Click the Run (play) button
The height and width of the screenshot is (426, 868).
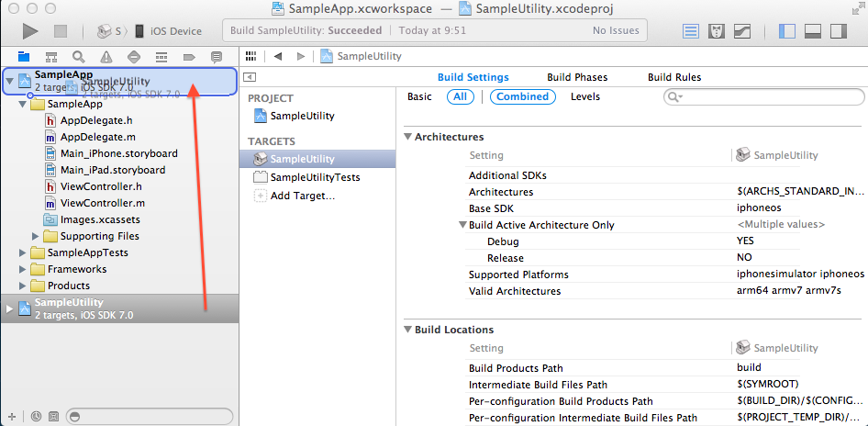pyautogui.click(x=30, y=30)
